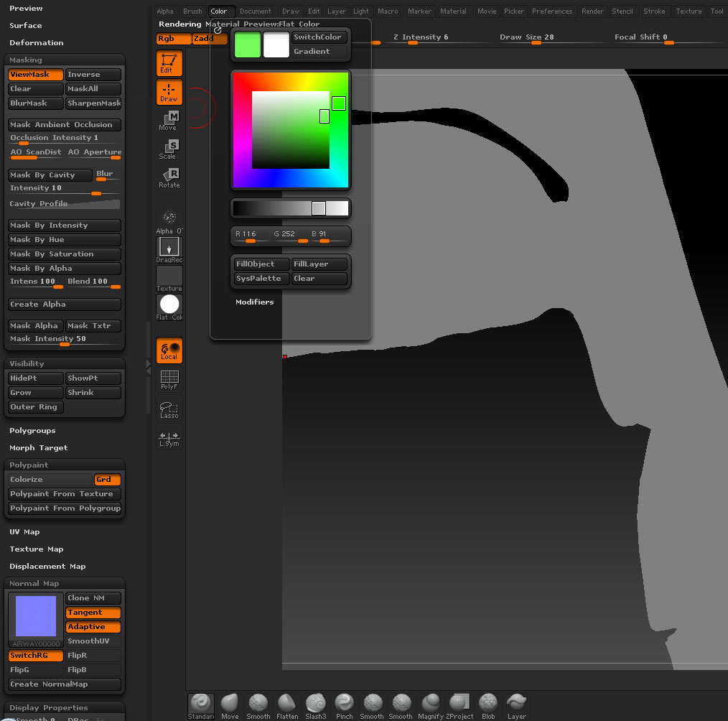Select the Move brush
Screen dimensions: 728x721
pyautogui.click(x=230, y=706)
